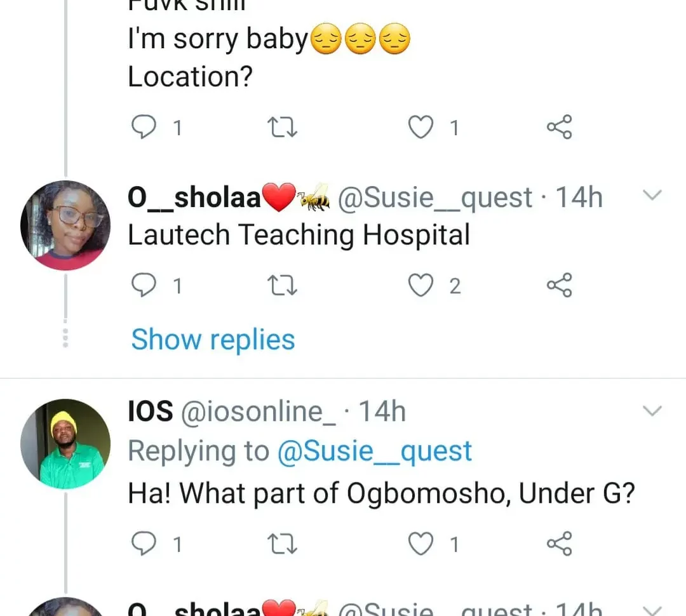Viewport: 686px width, 616px height.
Task: Open O__sholaa's profile picture with glasses
Action: [x=65, y=225]
